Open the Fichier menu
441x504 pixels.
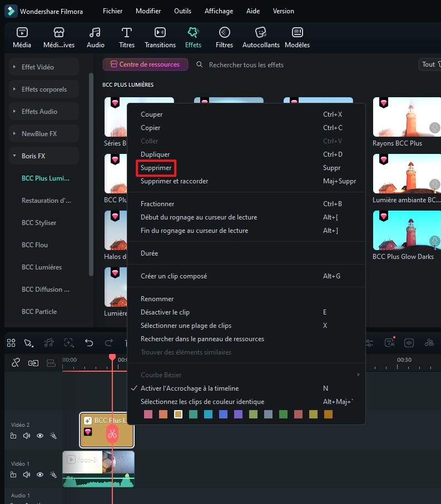click(x=112, y=11)
